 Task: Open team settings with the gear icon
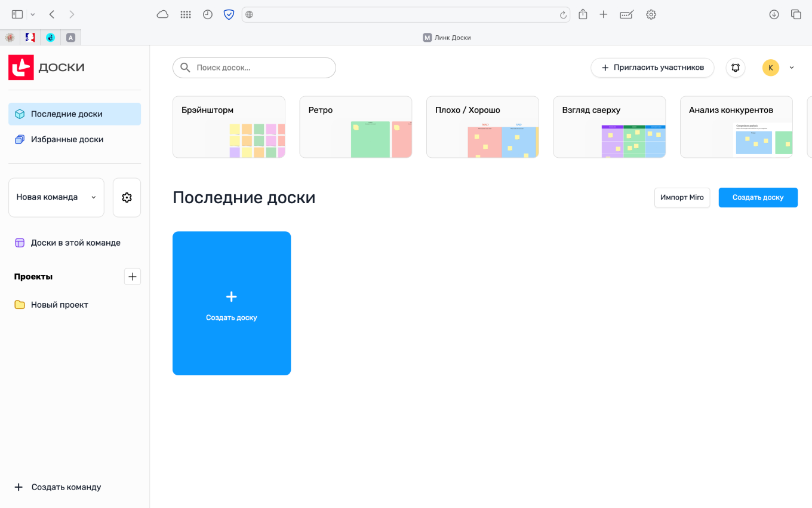127,197
